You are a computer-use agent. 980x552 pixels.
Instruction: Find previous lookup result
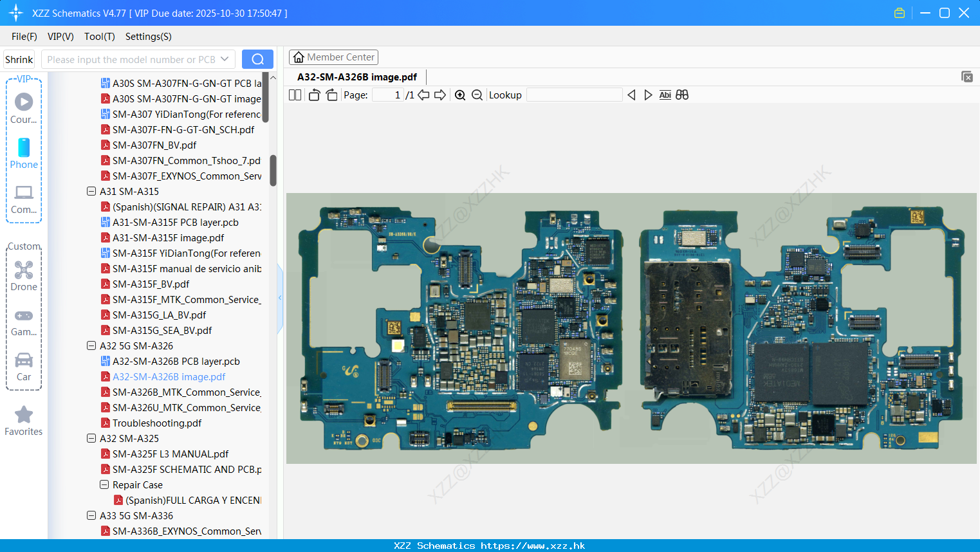tap(631, 95)
